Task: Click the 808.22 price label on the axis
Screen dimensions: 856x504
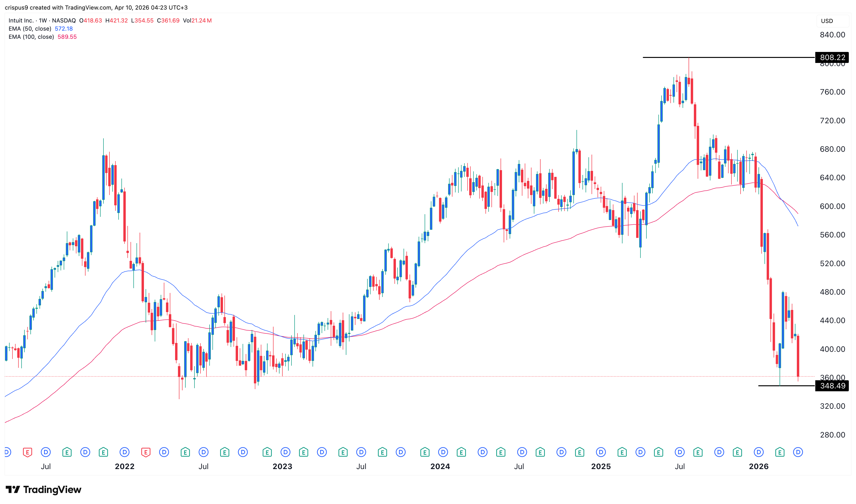Action: [832, 57]
